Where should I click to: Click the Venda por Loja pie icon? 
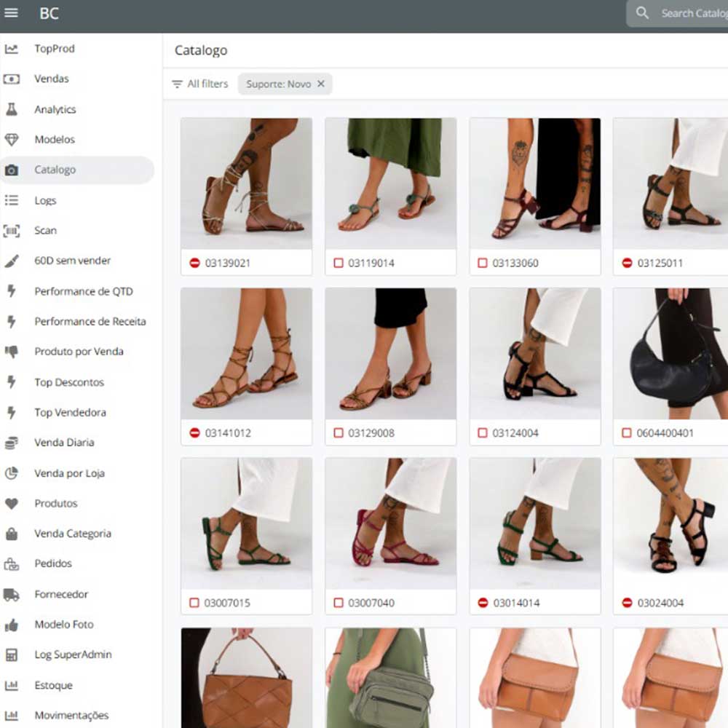(12, 473)
